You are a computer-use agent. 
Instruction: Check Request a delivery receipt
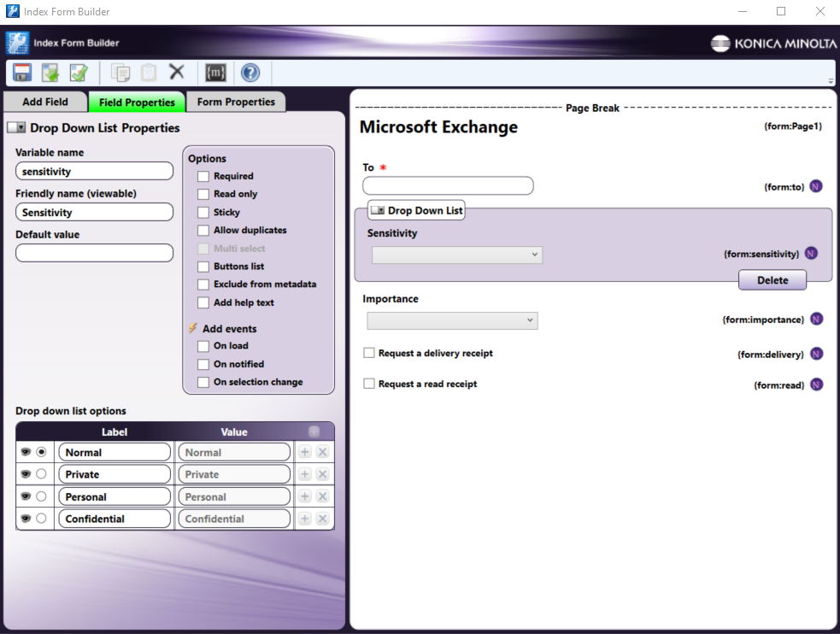tap(368, 353)
